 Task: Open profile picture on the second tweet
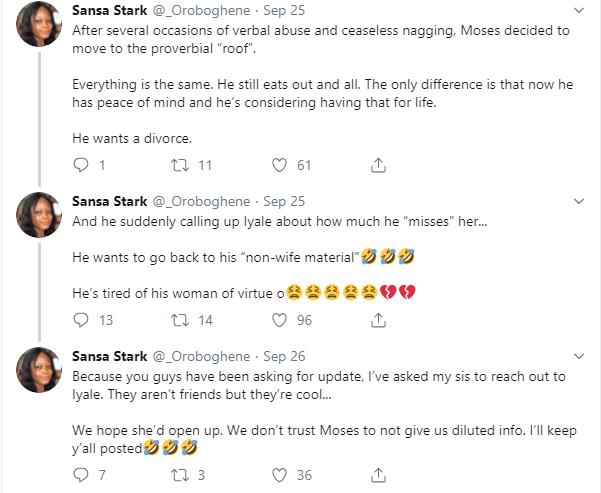40,215
